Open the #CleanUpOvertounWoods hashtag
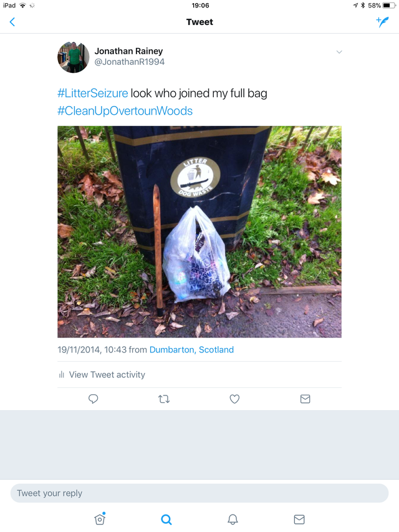This screenshot has width=399, height=532. [125, 111]
